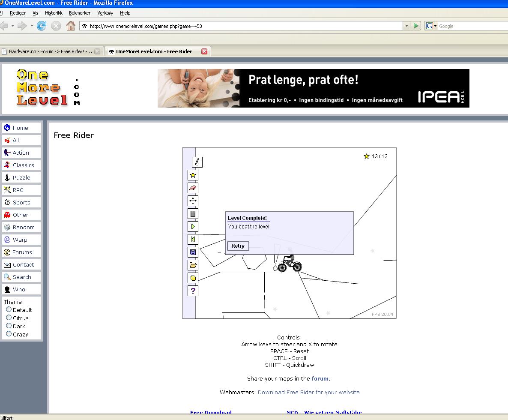Screen dimensions: 508x420
Task: Switch to the Hardware.no Forum tab
Action: click(x=51, y=51)
